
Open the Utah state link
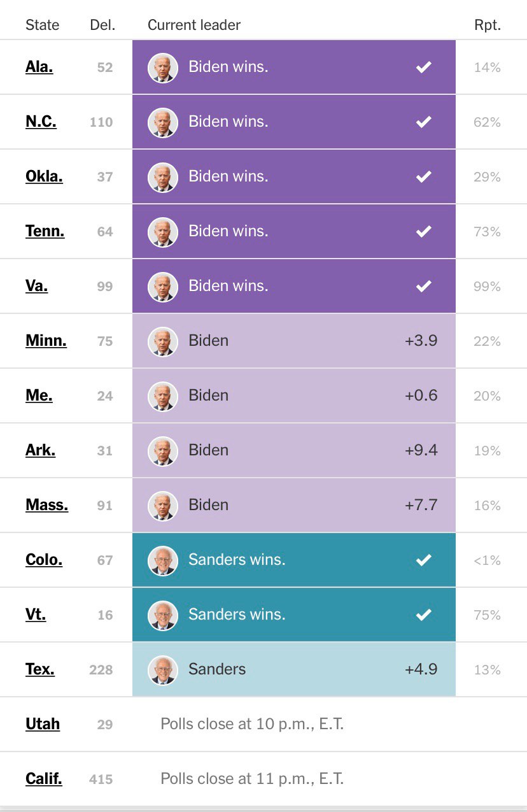coord(43,724)
